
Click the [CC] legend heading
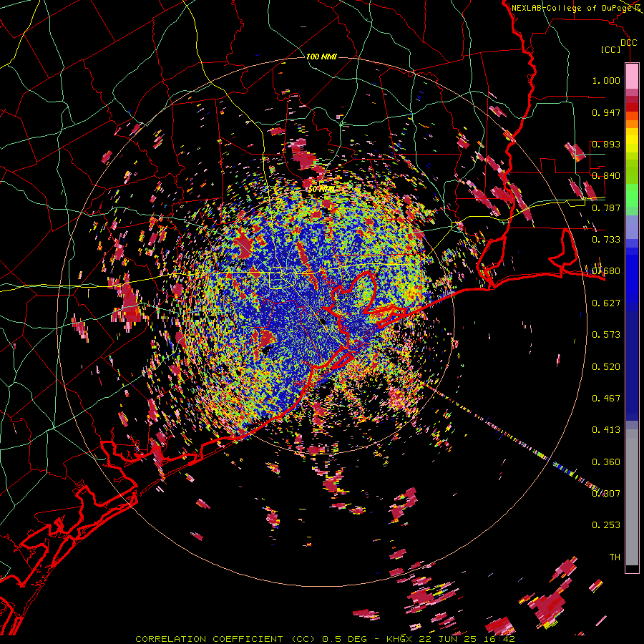point(610,49)
